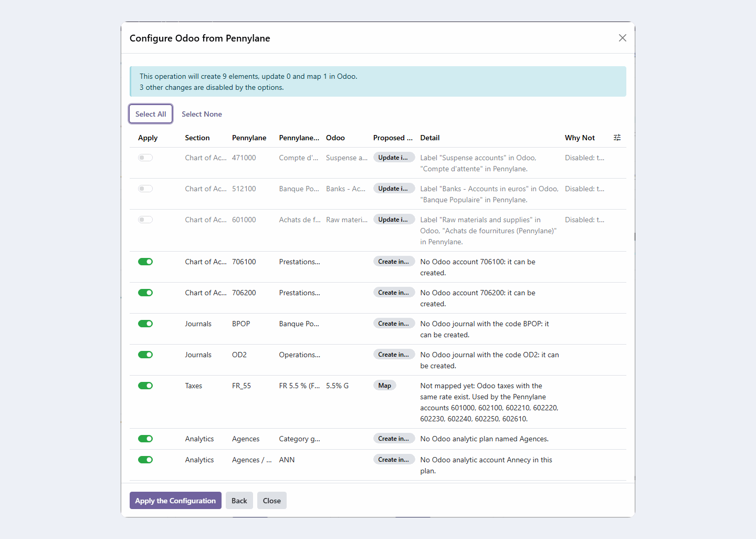
Task: Click the cell '512100'
Action: pos(244,189)
